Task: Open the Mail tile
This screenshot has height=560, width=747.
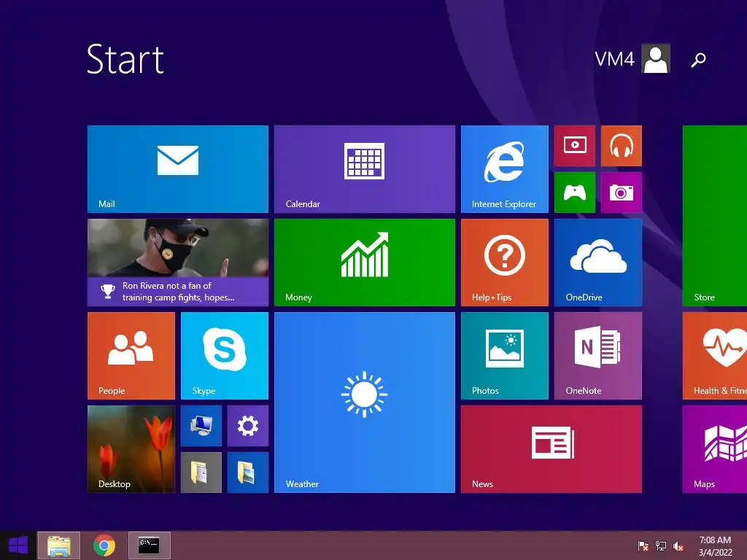Action: [178, 169]
